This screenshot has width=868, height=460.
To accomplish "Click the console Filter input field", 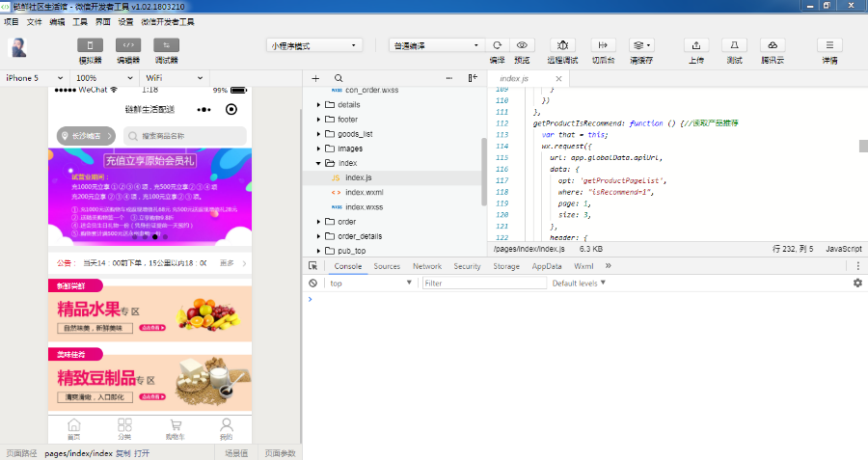I will [482, 284].
